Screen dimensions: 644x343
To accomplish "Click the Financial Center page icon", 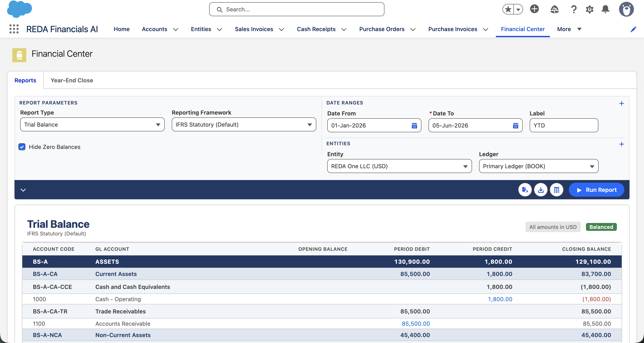I will tap(19, 55).
